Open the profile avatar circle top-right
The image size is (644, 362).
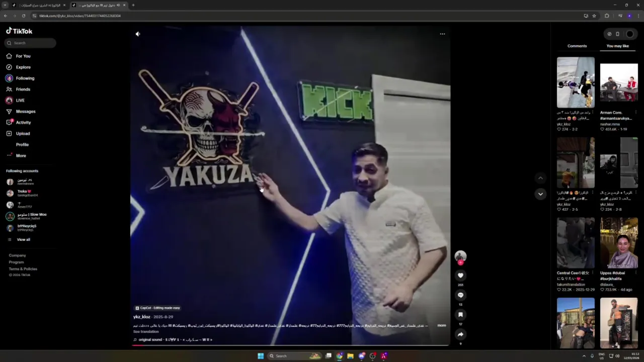pyautogui.click(x=630, y=34)
